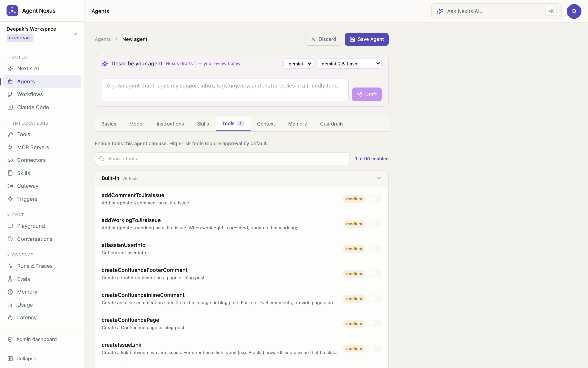Focus the Search tools input field
This screenshot has height=368, width=588.
click(222, 159)
